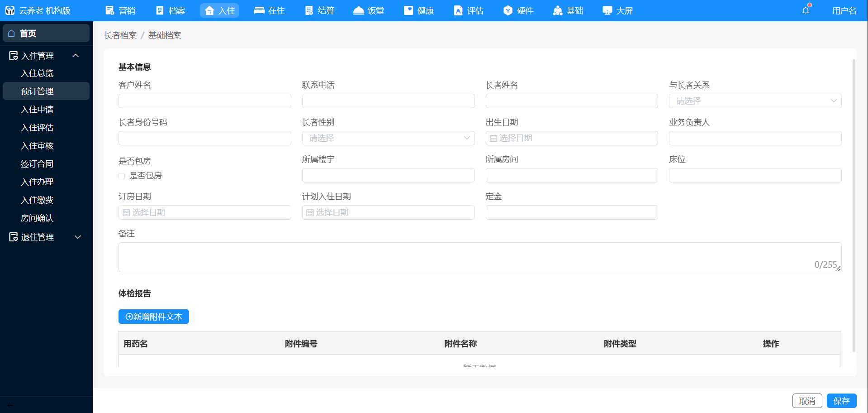Click the collapse sidebar arrow icon

tap(10, 405)
